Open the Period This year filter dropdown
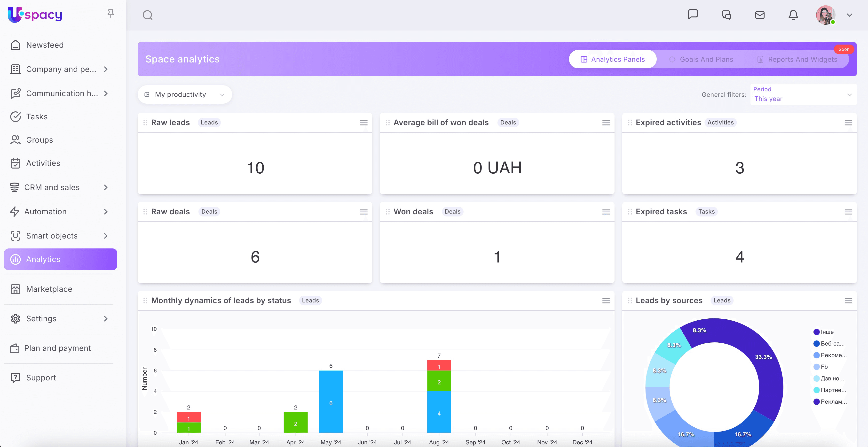 click(803, 95)
